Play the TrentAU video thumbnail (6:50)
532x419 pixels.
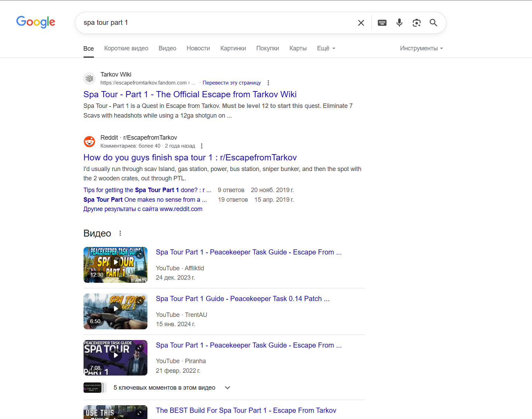(115, 311)
